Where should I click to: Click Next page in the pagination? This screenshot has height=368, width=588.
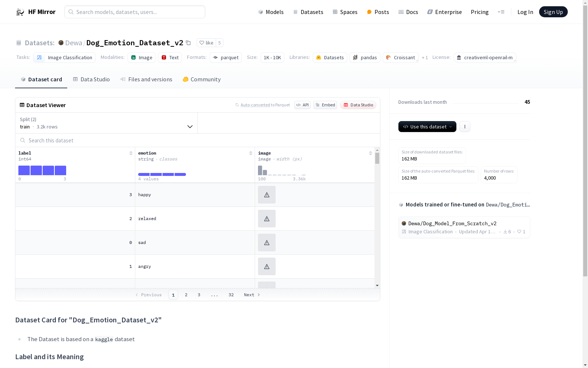[x=252, y=295]
